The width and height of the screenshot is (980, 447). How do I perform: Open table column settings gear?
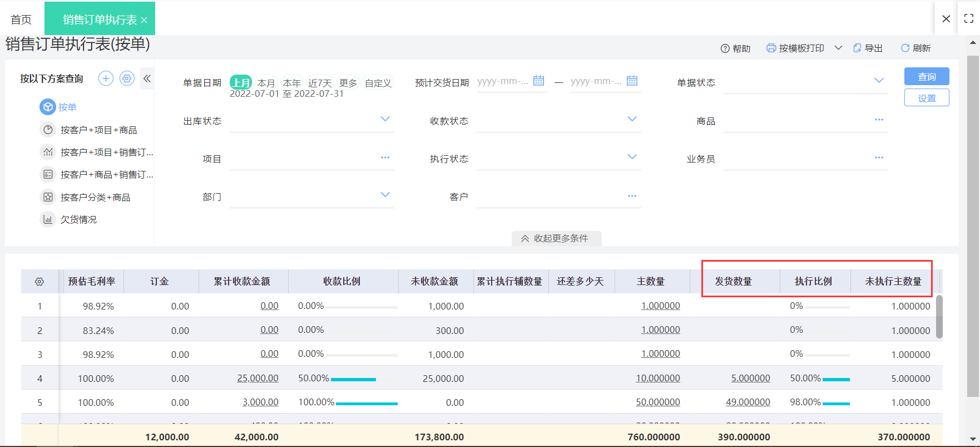39,282
